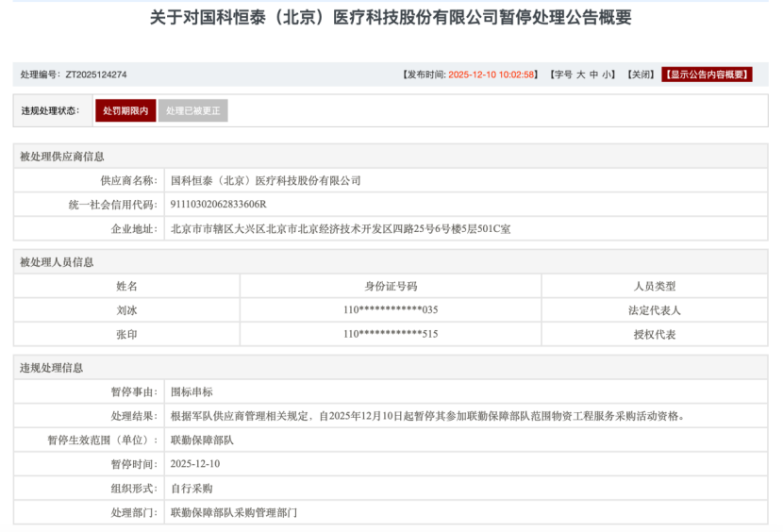The image size is (783, 532).
Task: Click the 被处理供应商信息 section header
Action: [62, 157]
